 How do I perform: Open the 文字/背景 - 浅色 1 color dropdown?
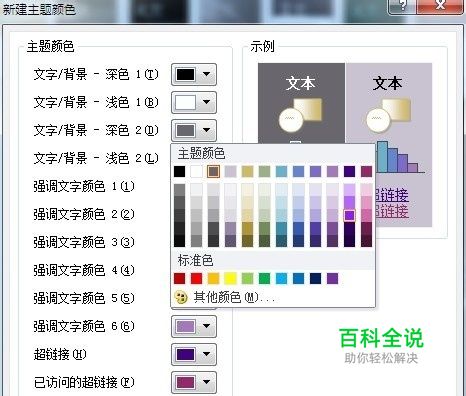(194, 102)
